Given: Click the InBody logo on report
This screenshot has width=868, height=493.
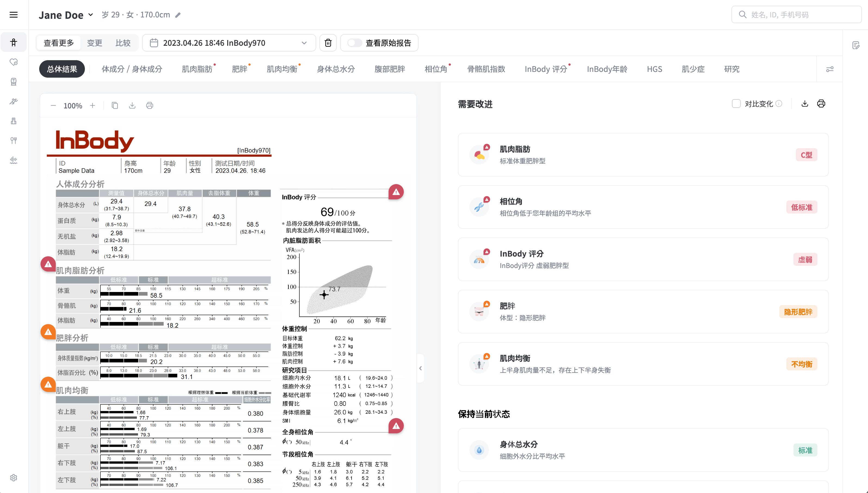Looking at the screenshot, I should pyautogui.click(x=95, y=141).
